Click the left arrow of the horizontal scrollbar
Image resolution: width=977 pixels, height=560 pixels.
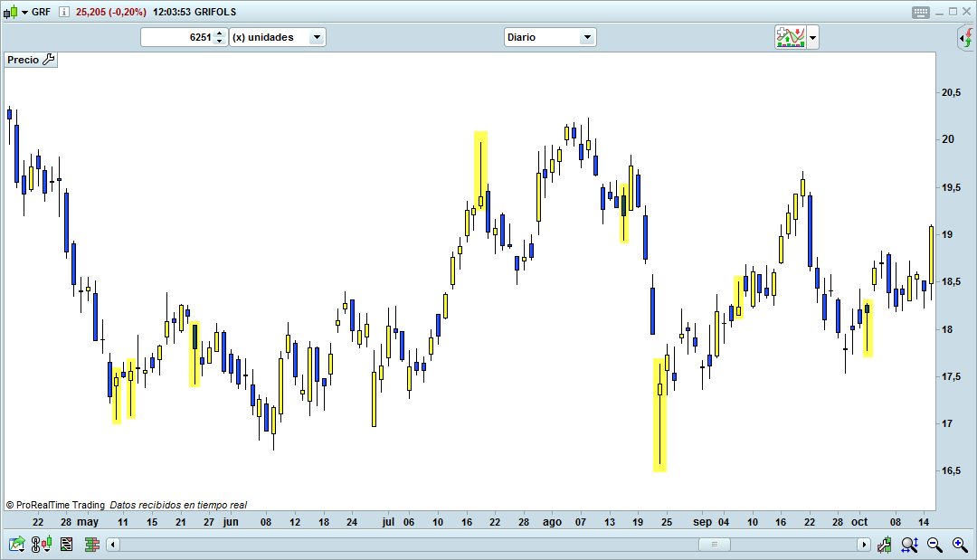coord(112,545)
